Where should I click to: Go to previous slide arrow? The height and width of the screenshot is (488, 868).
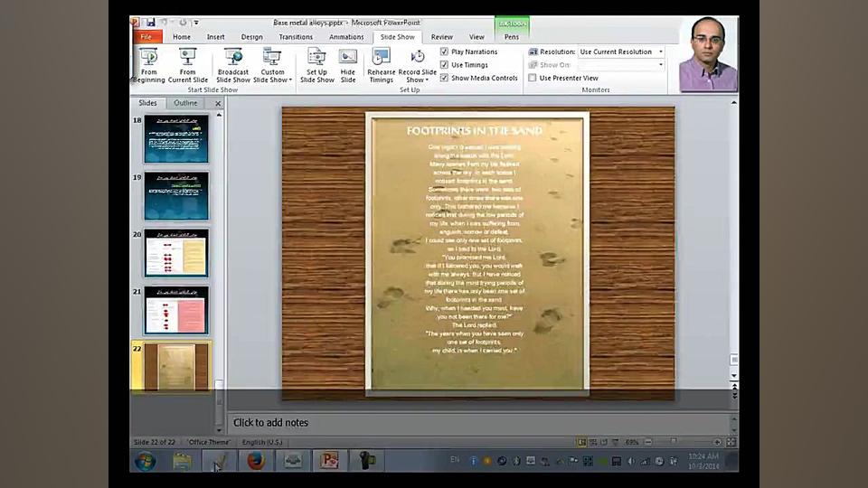pyautogui.click(x=734, y=387)
